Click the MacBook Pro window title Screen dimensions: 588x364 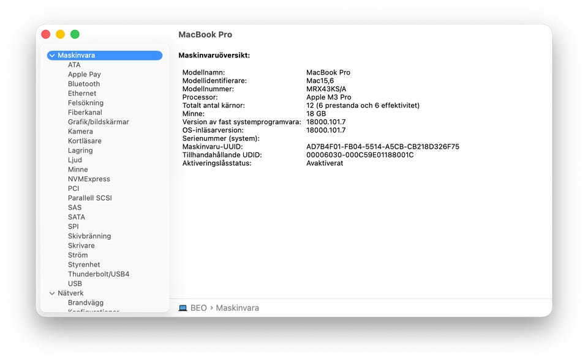(205, 34)
